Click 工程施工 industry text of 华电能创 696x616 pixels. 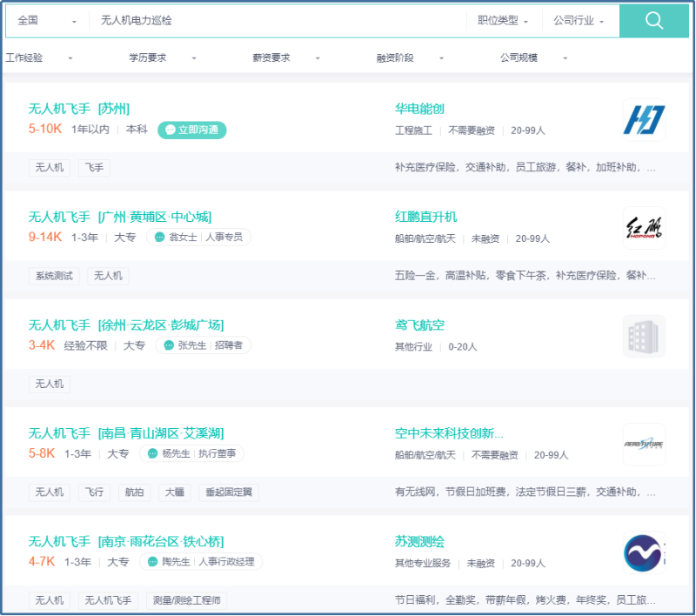[x=413, y=131]
